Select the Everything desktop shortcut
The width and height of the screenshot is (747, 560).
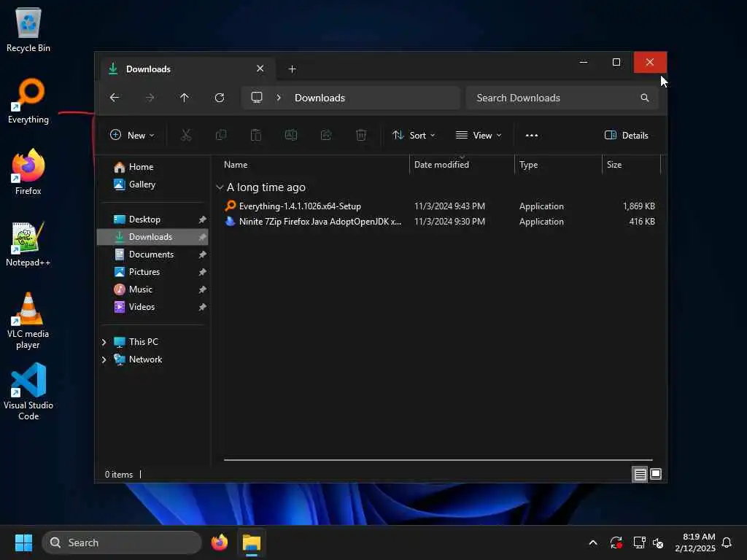click(x=28, y=101)
